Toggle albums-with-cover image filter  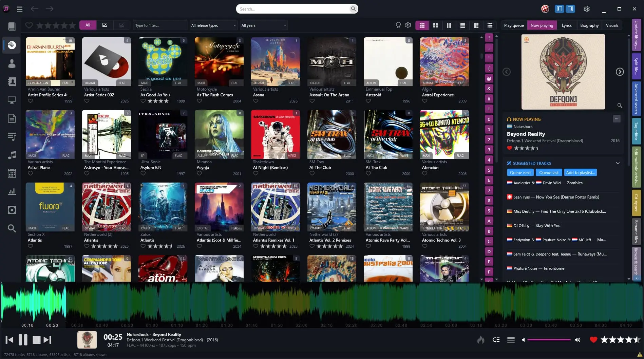pyautogui.click(x=105, y=25)
